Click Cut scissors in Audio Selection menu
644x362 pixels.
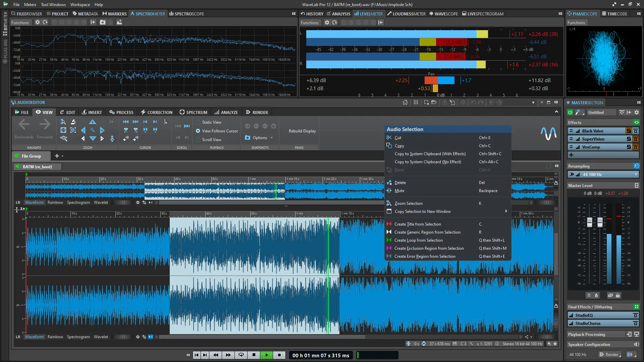point(389,137)
